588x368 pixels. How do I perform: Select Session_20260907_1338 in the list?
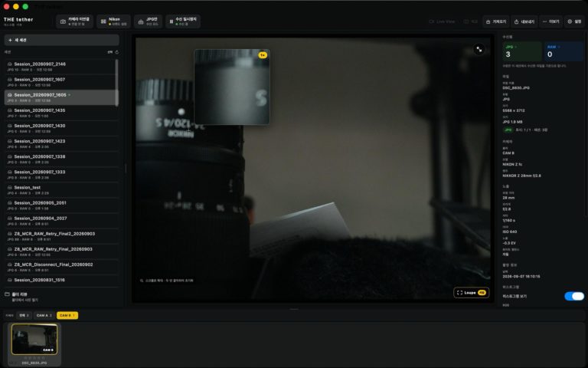coord(60,159)
